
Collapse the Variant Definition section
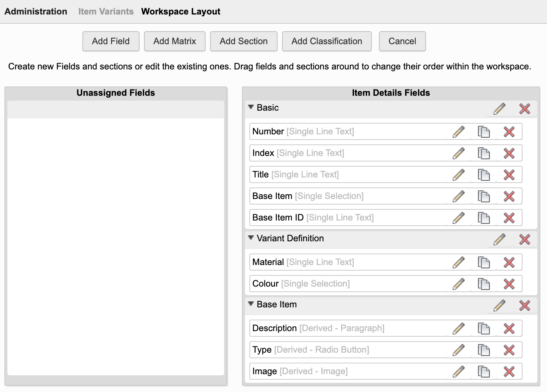click(x=251, y=238)
